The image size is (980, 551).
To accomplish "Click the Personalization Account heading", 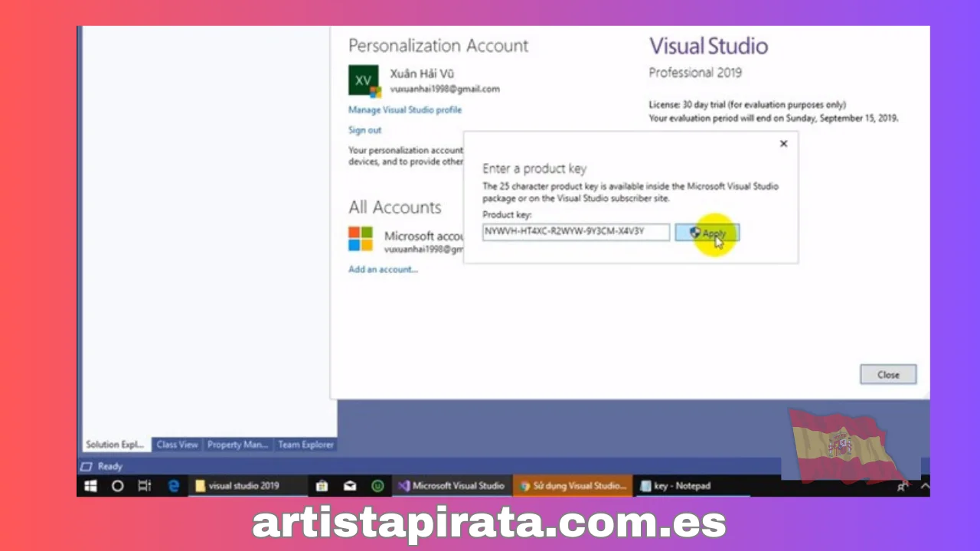I will tap(438, 46).
